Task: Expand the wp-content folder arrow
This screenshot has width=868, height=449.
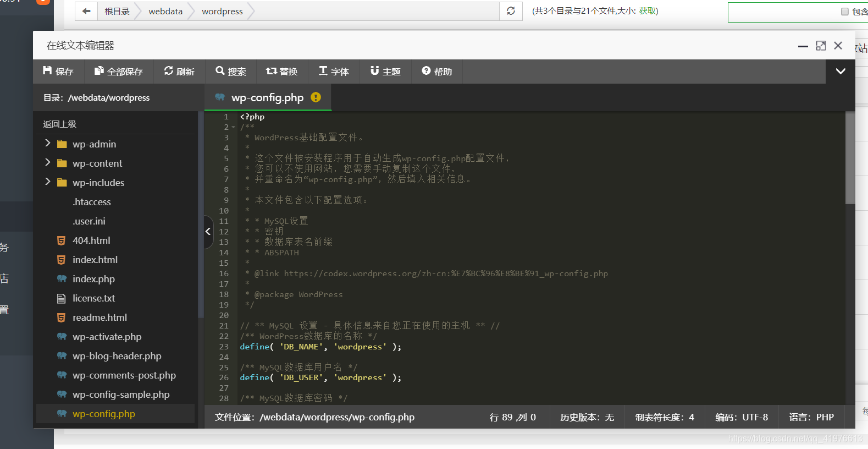Action: point(47,162)
